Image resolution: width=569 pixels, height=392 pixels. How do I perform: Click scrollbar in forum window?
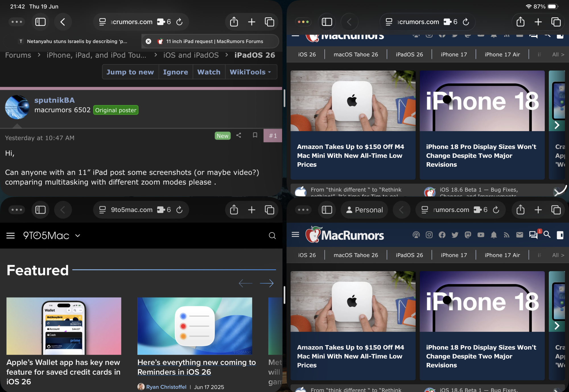coord(284,98)
